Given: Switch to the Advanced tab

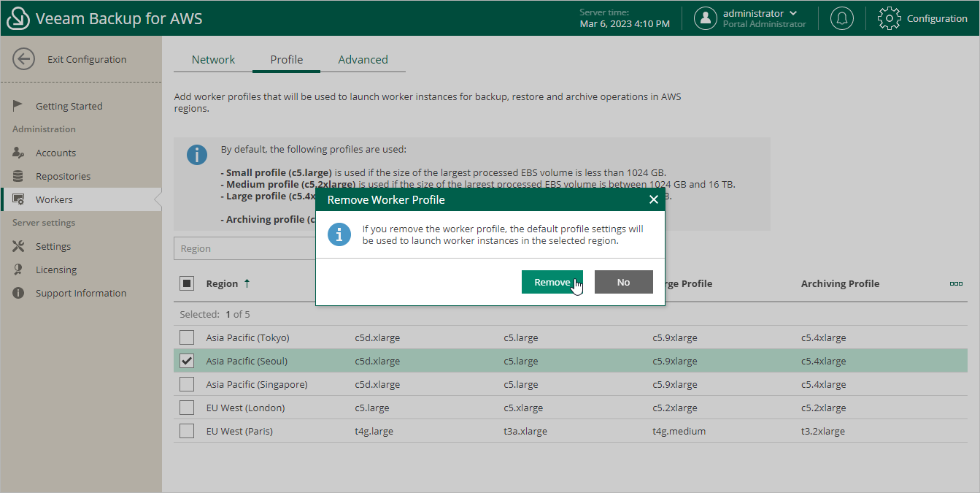Looking at the screenshot, I should (363, 59).
